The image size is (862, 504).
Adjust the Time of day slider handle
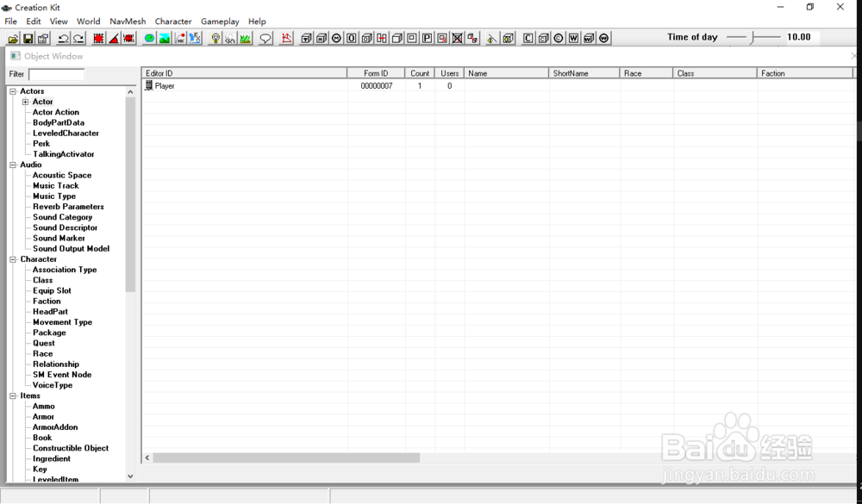(753, 37)
